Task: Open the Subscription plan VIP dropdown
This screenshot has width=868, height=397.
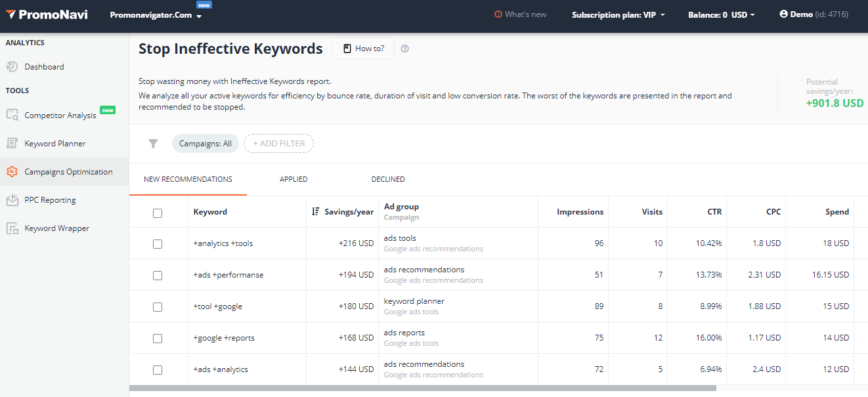Action: point(618,14)
